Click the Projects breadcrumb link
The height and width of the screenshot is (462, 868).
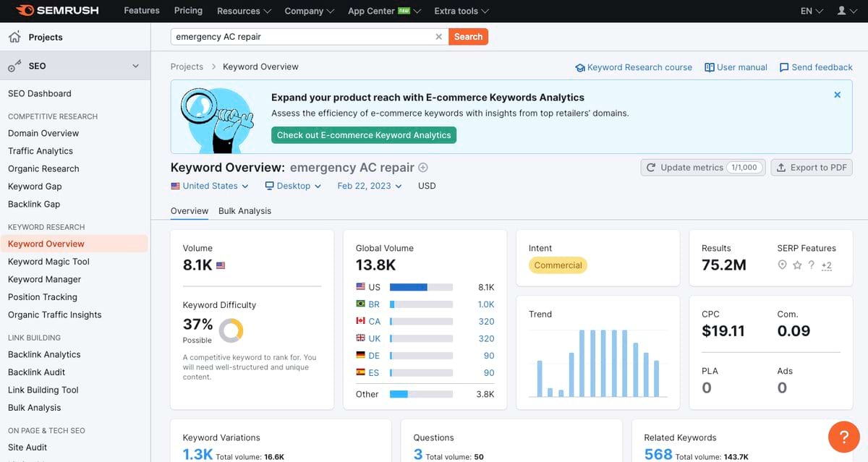187,67
